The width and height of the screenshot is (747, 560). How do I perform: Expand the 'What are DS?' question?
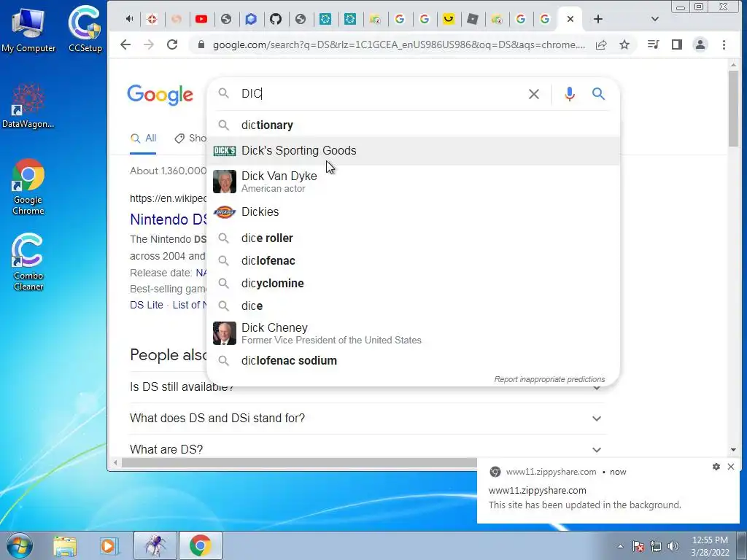pos(368,449)
